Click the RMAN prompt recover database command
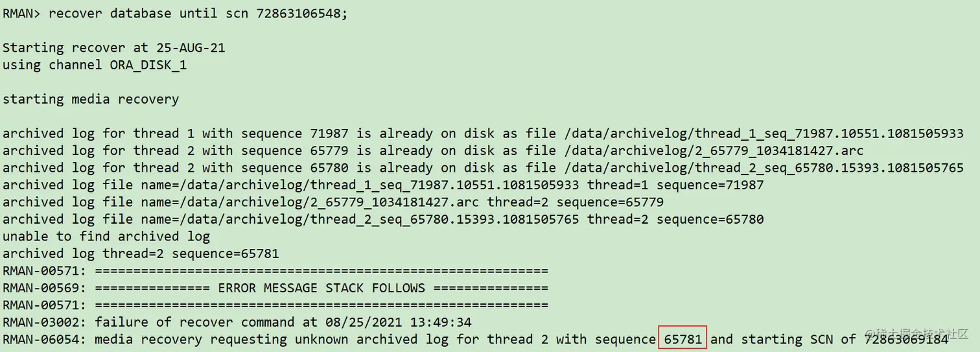Viewport: 980px width, 352px height. [x=175, y=14]
